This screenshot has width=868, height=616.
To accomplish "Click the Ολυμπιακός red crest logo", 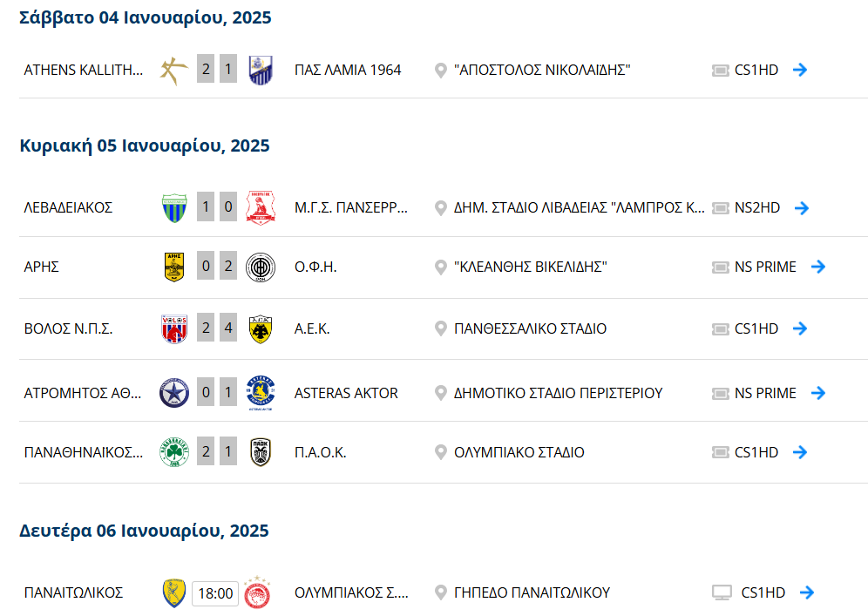I will pos(257,592).
